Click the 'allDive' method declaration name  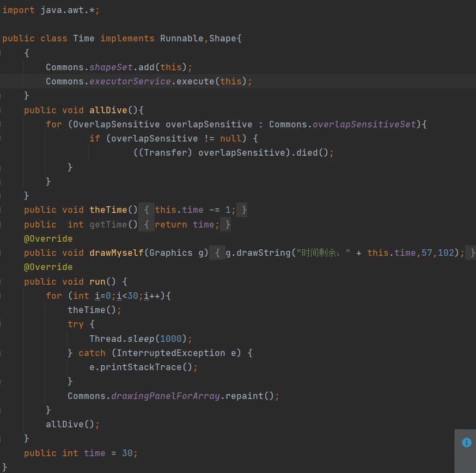(x=108, y=110)
